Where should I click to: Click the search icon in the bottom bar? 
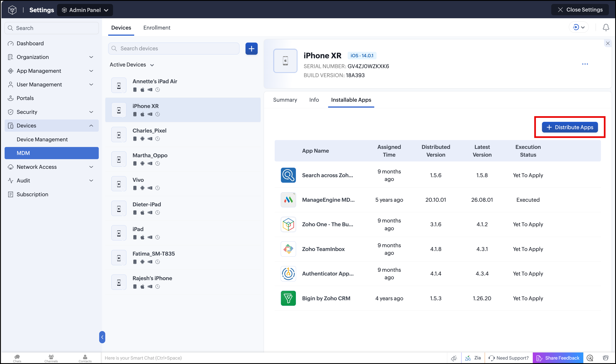pyautogui.click(x=590, y=358)
